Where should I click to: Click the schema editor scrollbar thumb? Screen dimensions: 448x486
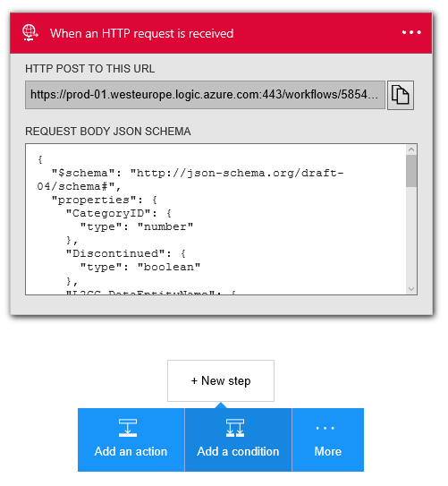coord(411,171)
